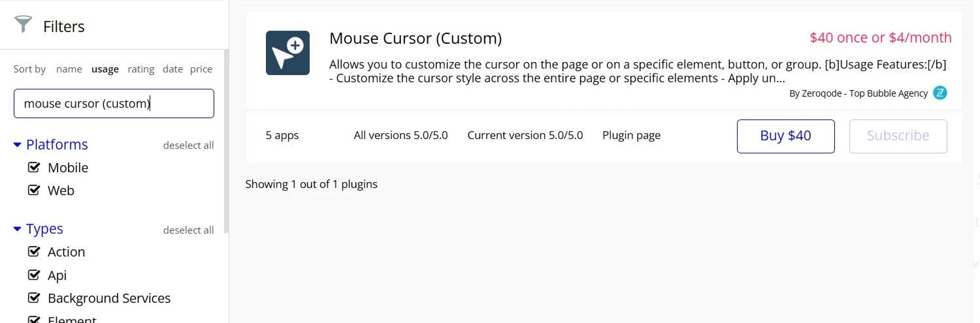Toggle the Action type checkbox
The image size is (980, 323).
coord(35,252)
